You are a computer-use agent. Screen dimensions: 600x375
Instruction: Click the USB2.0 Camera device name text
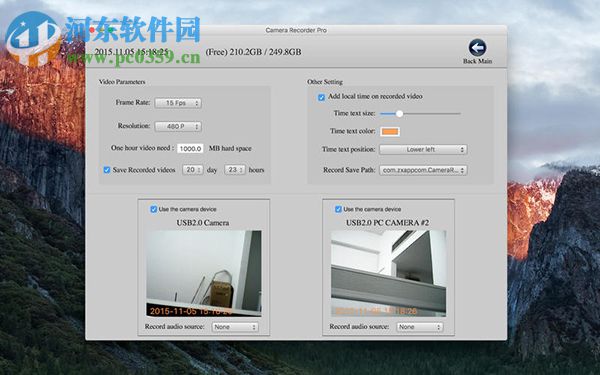point(203,223)
